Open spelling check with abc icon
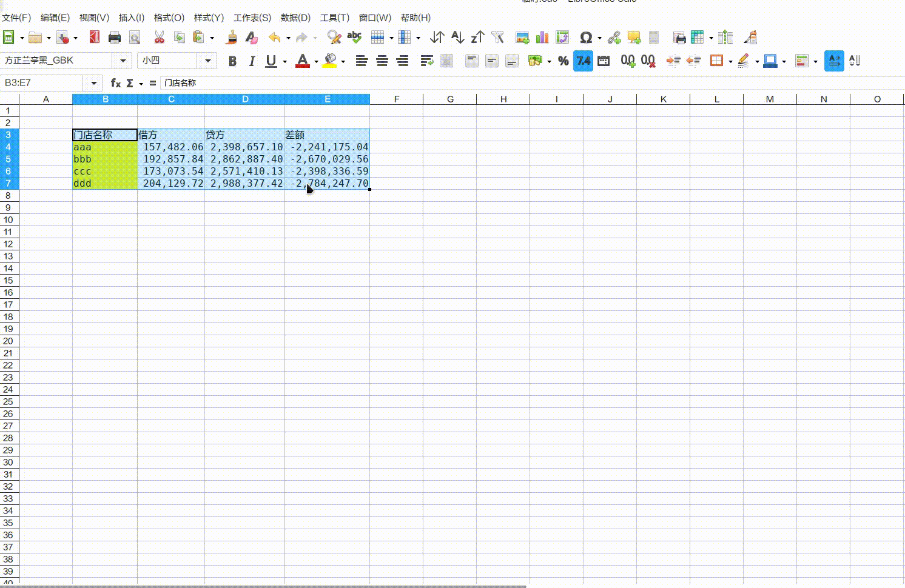The image size is (905, 588). click(x=354, y=38)
